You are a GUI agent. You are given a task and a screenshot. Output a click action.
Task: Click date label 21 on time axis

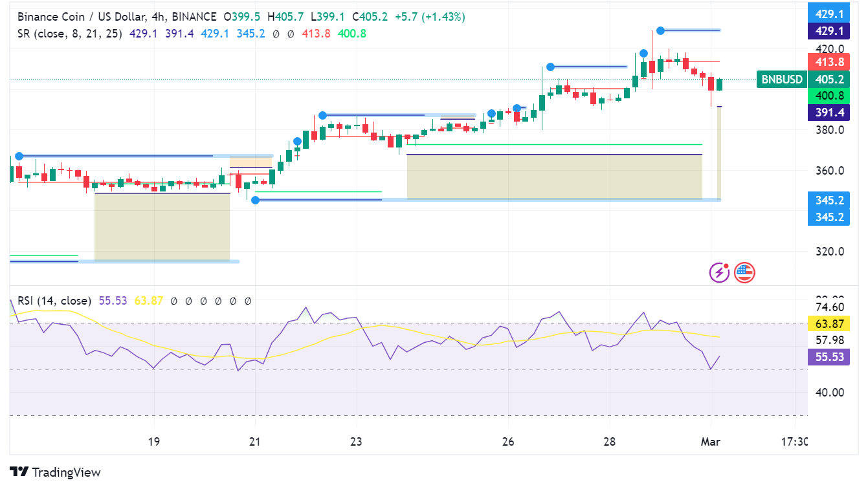point(255,442)
